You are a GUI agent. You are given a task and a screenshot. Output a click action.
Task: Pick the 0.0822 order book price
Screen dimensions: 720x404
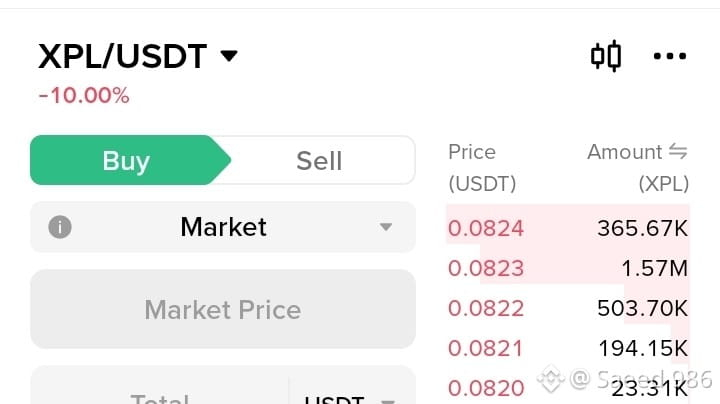(x=486, y=308)
